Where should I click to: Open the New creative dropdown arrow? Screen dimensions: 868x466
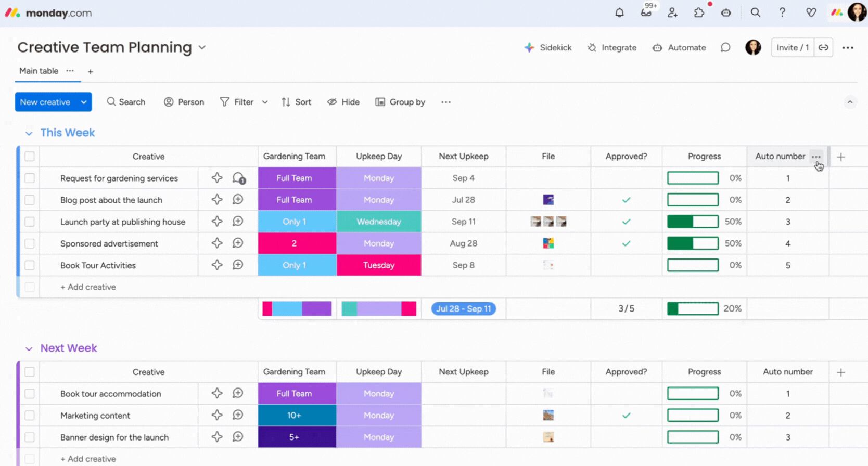pos(84,102)
